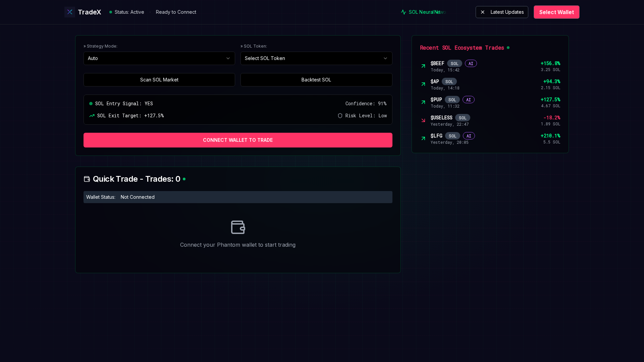Click the SOL badge on $BEEF row
This screenshot has width=644, height=362.
(454, 63)
